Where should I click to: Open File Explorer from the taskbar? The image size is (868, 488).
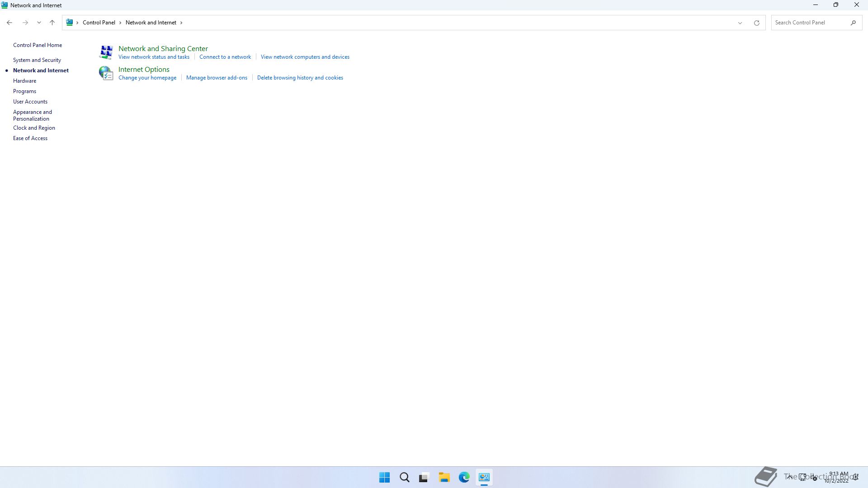[x=444, y=477]
